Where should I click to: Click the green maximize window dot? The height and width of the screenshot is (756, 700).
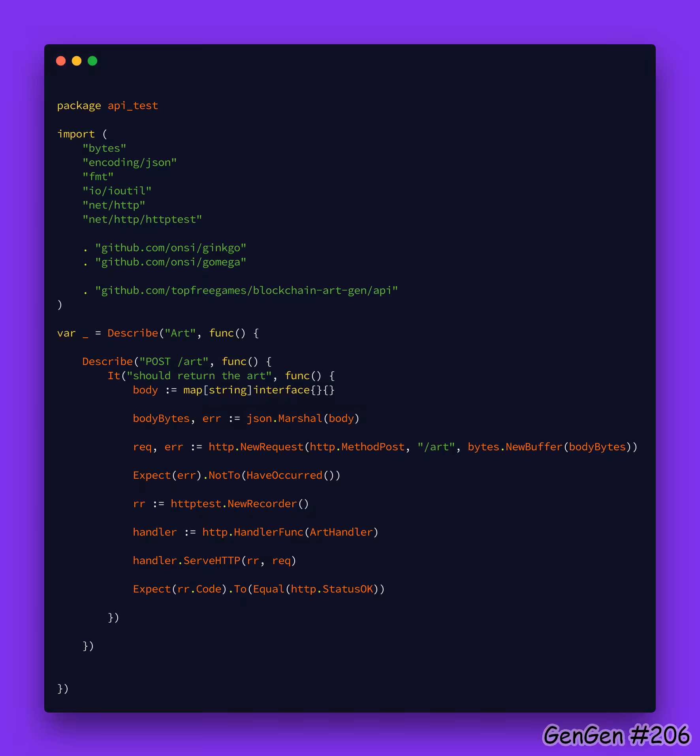pos(92,61)
